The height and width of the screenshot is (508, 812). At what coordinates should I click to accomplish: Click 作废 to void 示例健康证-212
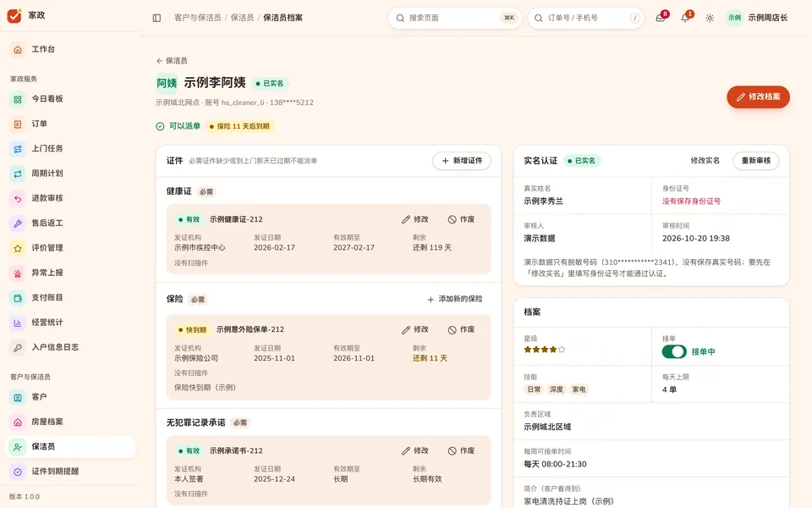462,219
